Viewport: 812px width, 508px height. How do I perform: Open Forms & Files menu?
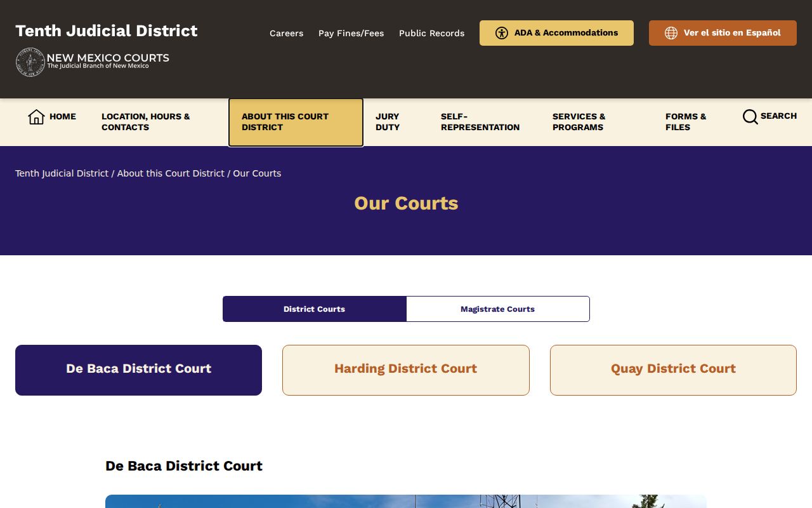(686, 122)
